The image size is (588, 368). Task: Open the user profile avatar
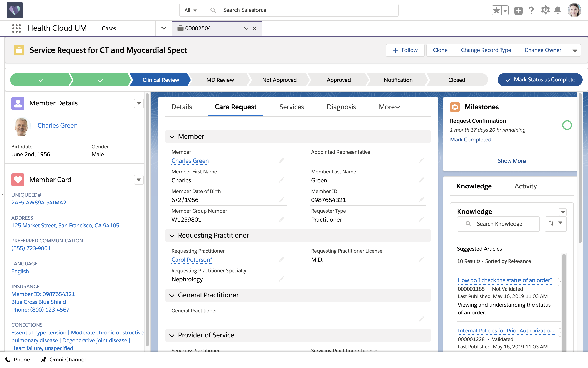[574, 10]
